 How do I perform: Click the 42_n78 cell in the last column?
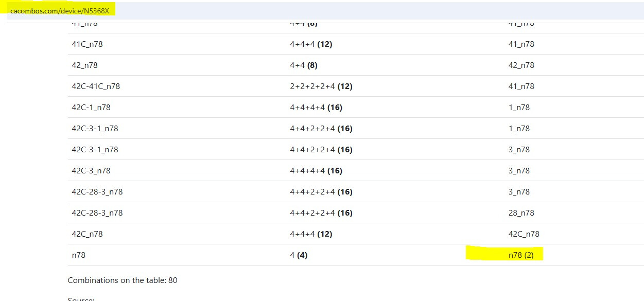tap(521, 65)
